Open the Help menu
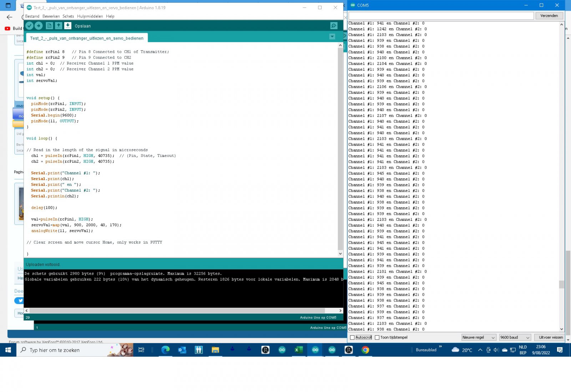The width and height of the screenshot is (571, 392). click(x=110, y=16)
